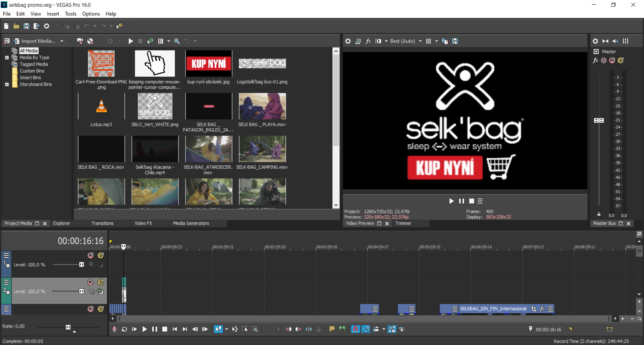This screenshot has width=644, height=345.
Task: Toggle Split Screen View in preview
Action: tap(378, 41)
